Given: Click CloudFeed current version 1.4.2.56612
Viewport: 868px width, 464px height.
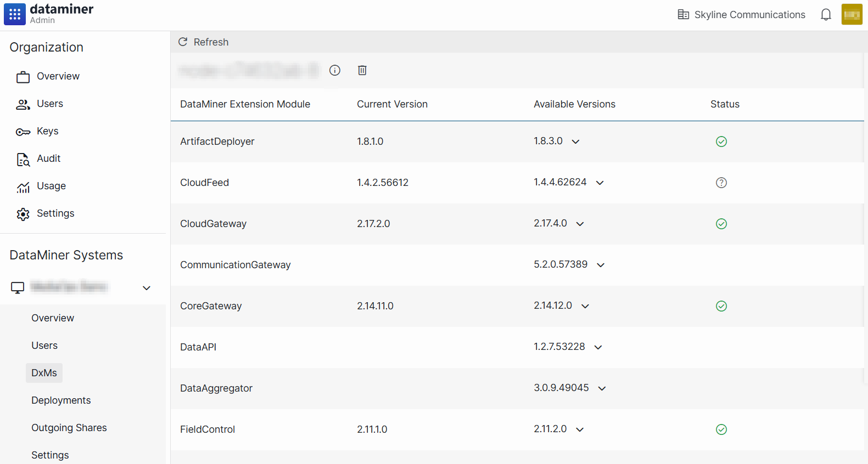Looking at the screenshot, I should (383, 183).
